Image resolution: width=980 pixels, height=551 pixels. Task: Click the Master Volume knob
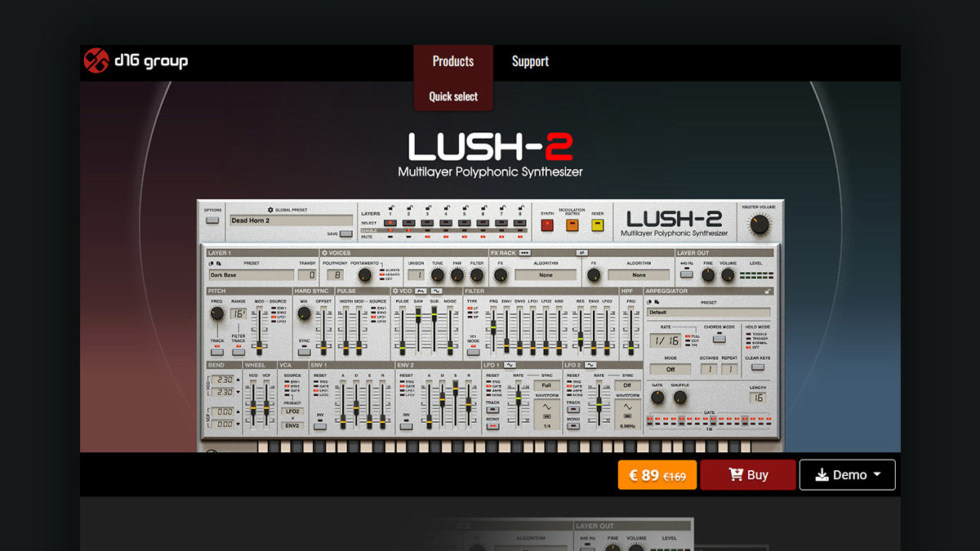pos(759,224)
